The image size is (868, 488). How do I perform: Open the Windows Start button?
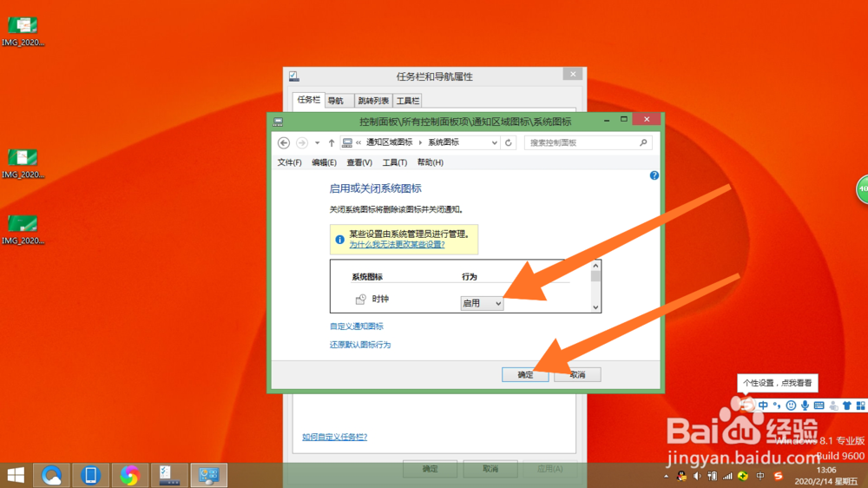[x=16, y=475]
